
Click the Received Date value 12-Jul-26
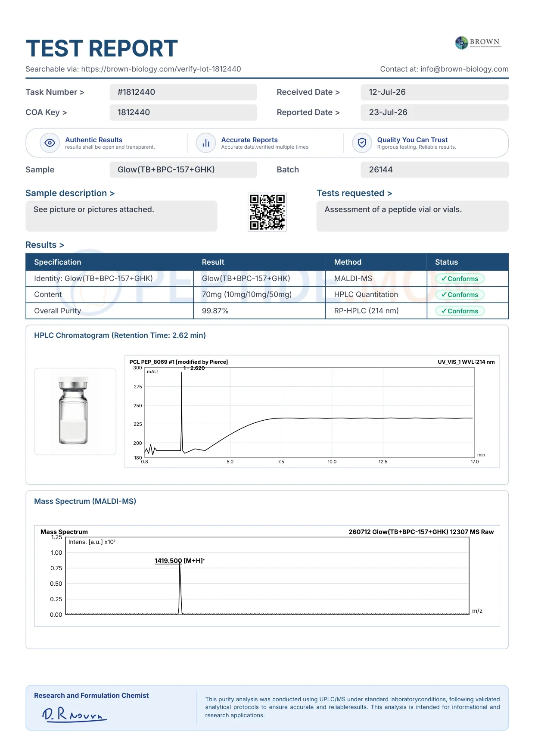click(435, 92)
